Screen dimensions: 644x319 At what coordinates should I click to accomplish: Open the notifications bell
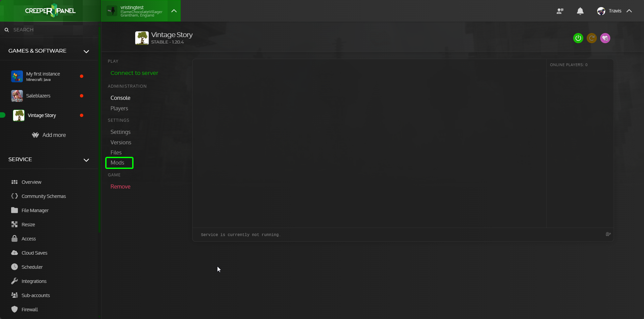[x=580, y=11]
